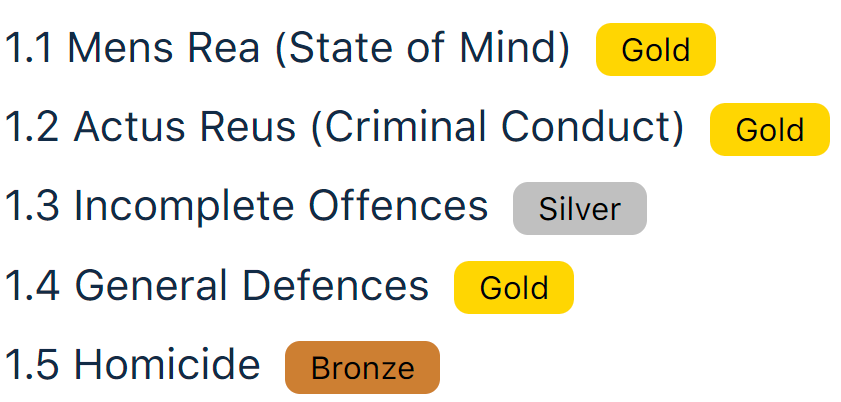Select the Incomplete Offences topic
The width and height of the screenshot is (841, 402).
tap(246, 207)
